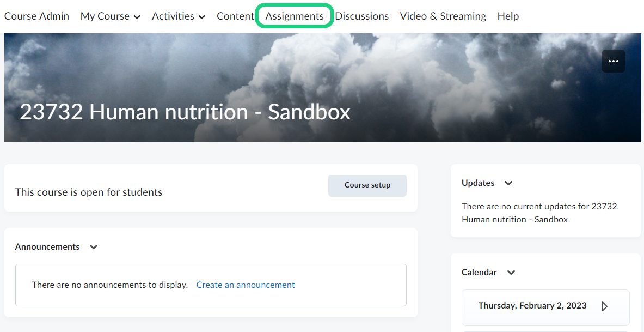Click the Create an announcement link
Screen dimensions: 644x332
(x=246, y=285)
